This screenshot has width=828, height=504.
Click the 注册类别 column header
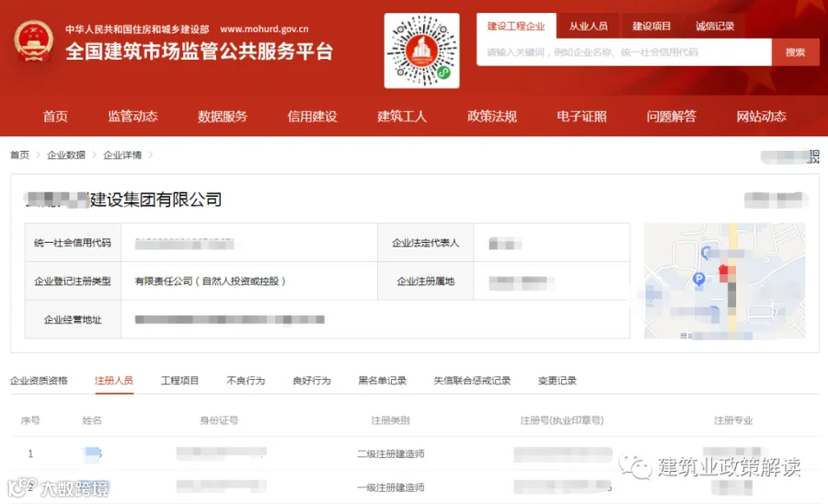pos(390,420)
